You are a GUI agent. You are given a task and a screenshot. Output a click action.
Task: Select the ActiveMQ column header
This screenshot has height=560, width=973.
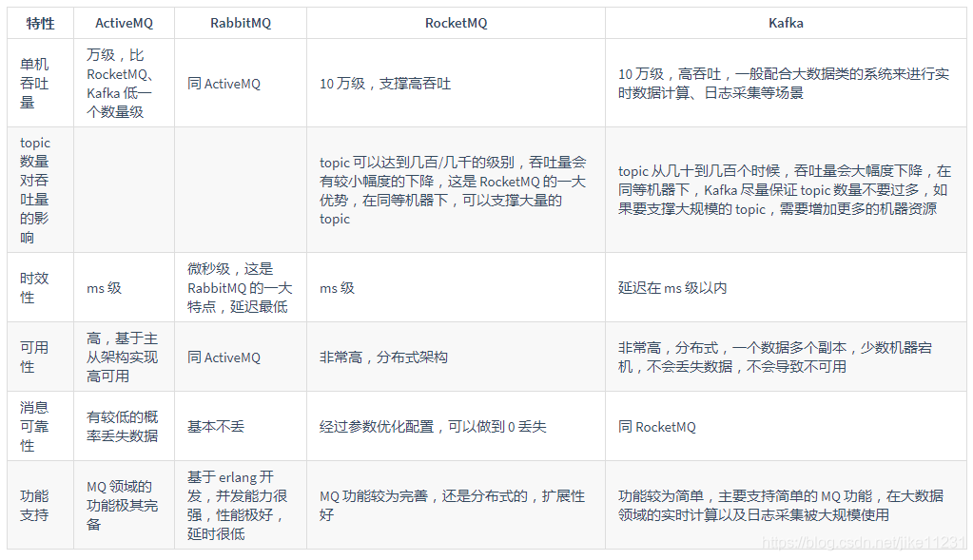point(124,23)
